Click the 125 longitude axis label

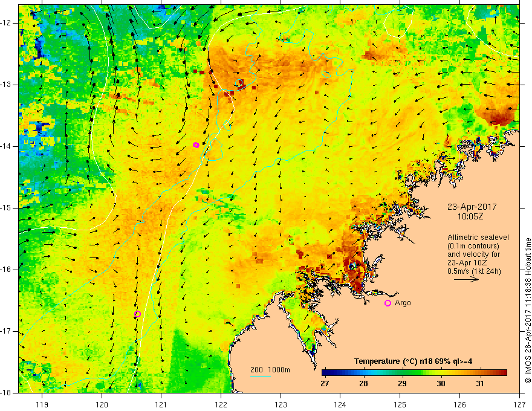coord(400,405)
